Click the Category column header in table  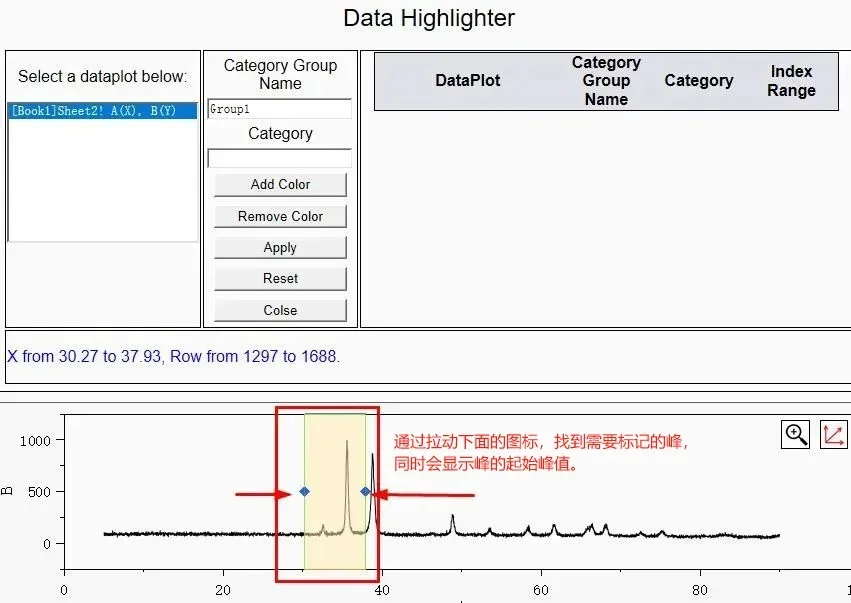pyautogui.click(x=698, y=80)
